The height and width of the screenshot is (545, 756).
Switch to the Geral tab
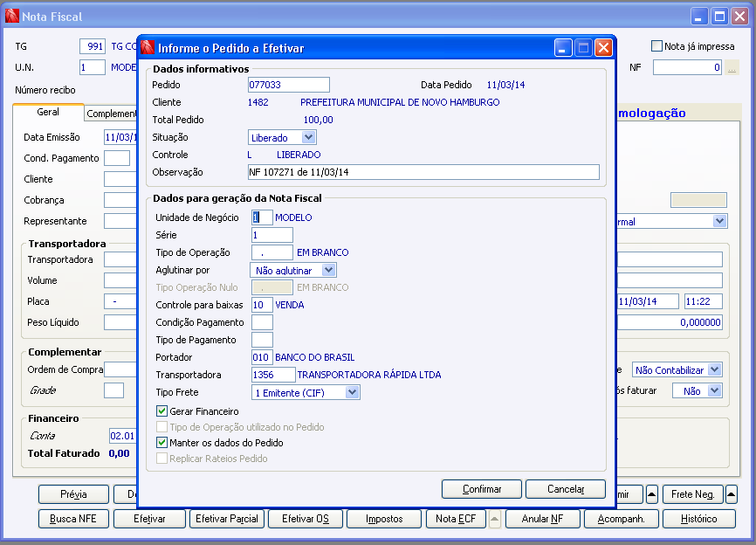coord(48,112)
